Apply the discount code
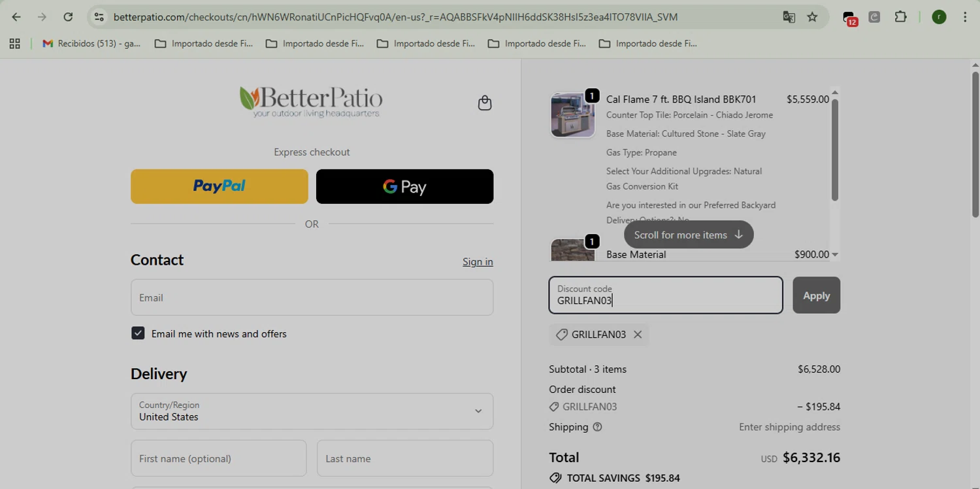This screenshot has width=980, height=489. pos(816,295)
